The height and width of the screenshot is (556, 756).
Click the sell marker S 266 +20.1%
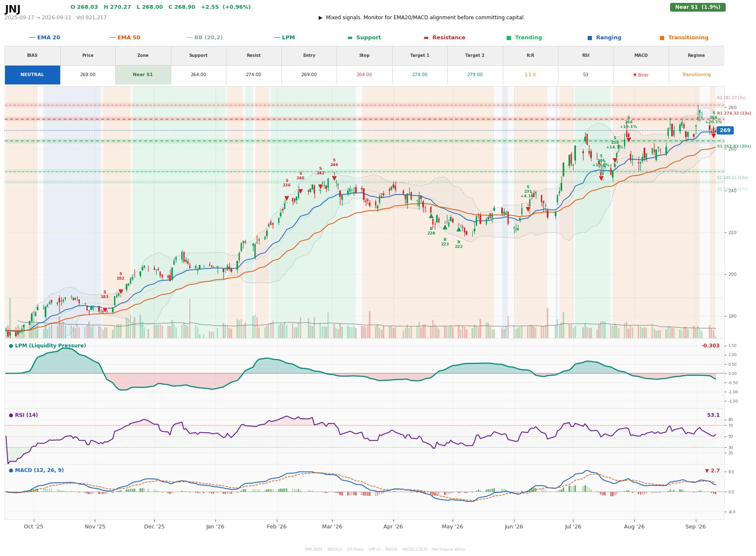click(713, 135)
